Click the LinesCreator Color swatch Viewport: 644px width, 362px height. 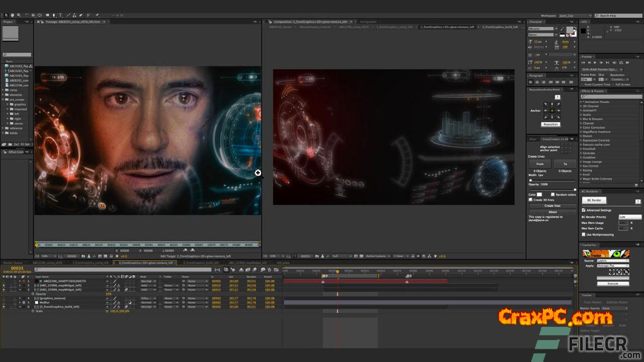tap(539, 195)
